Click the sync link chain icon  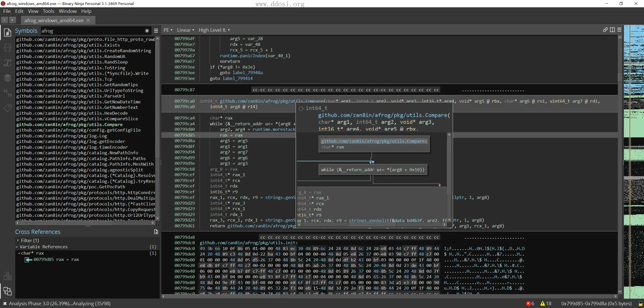point(605,30)
